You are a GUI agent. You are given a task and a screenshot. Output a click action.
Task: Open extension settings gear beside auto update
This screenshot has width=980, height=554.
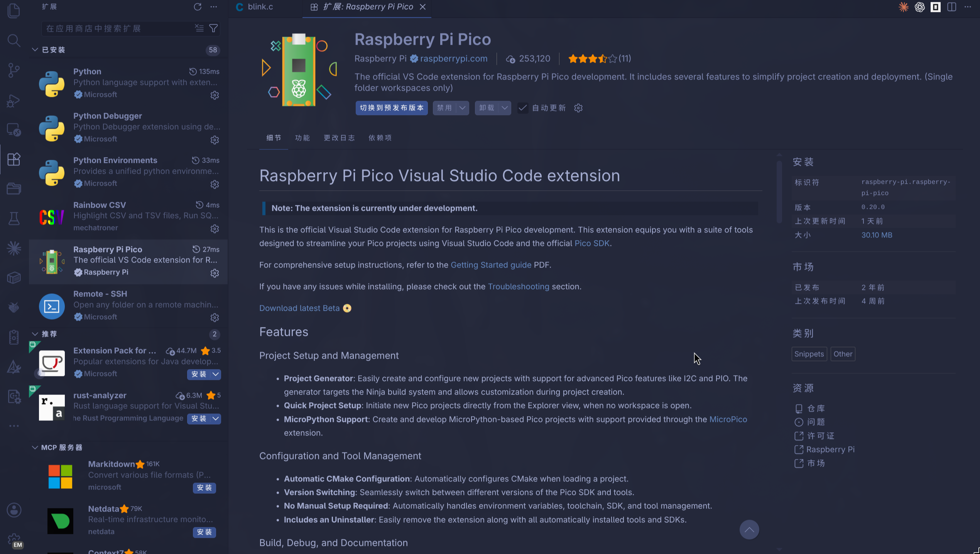(x=578, y=108)
